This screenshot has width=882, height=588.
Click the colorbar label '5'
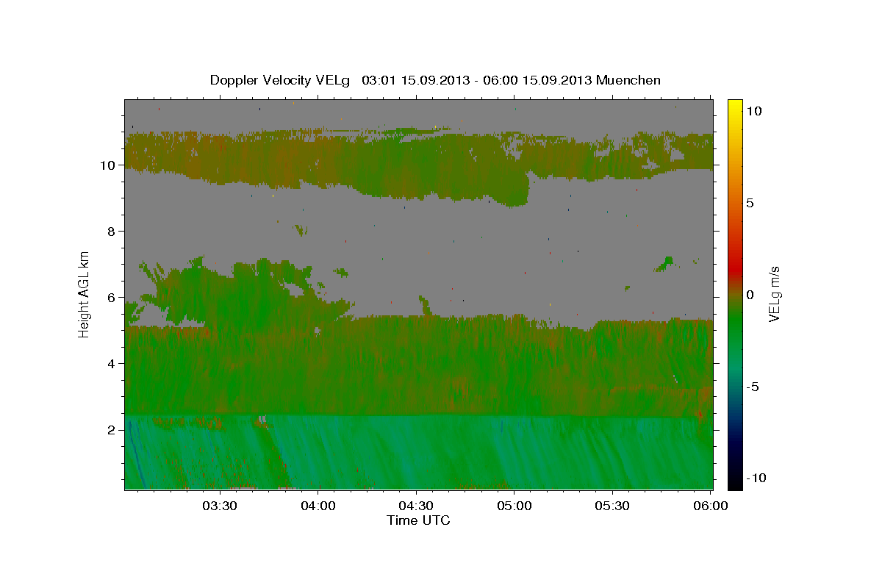[750, 203]
